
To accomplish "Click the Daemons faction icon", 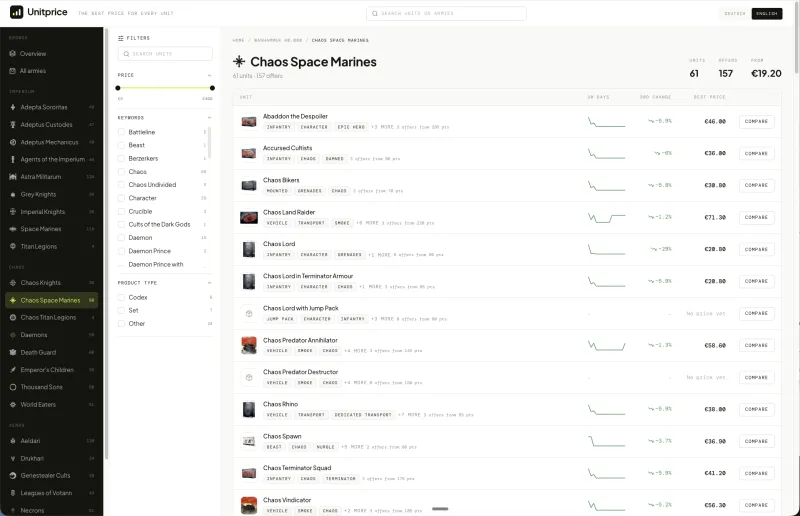I will [13, 335].
